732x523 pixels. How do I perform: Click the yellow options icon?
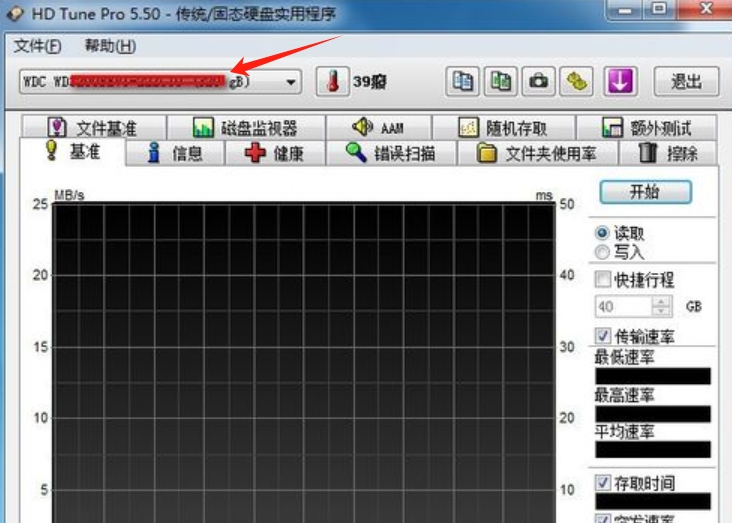[x=577, y=82]
